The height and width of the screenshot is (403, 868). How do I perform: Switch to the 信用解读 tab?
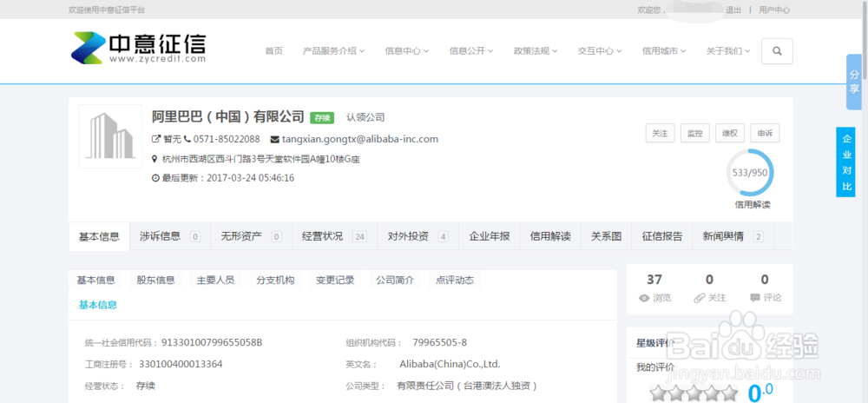550,237
